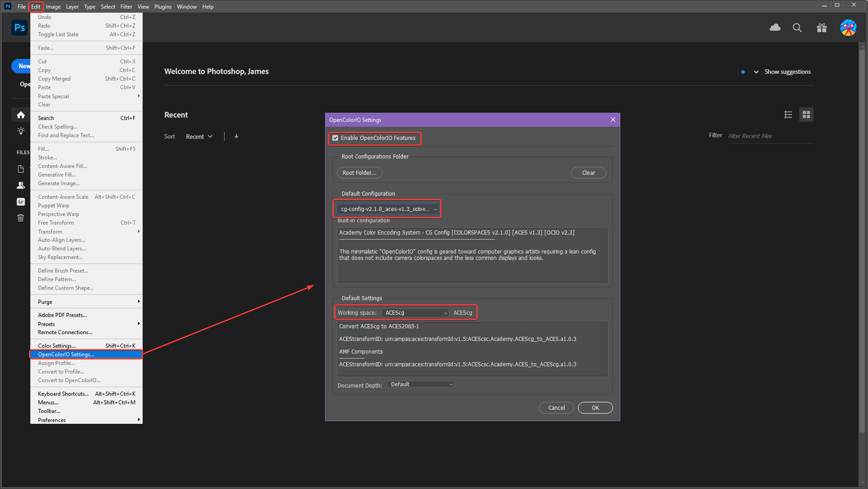Click Show suggestions link

click(787, 72)
